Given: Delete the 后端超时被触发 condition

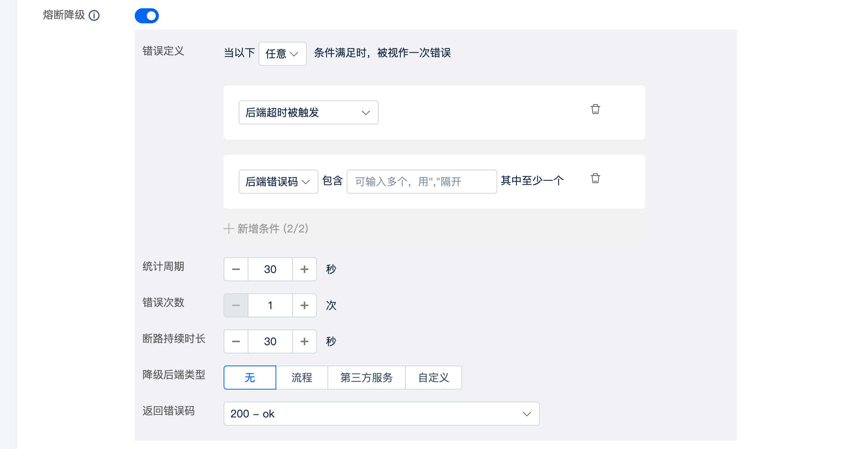Looking at the screenshot, I should coord(595,109).
